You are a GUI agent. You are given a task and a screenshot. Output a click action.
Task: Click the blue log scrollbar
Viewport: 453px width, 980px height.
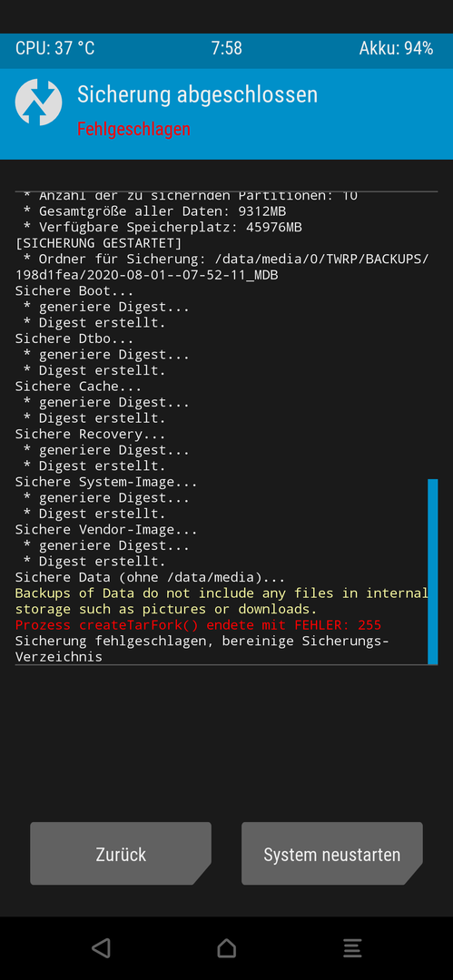click(432, 572)
